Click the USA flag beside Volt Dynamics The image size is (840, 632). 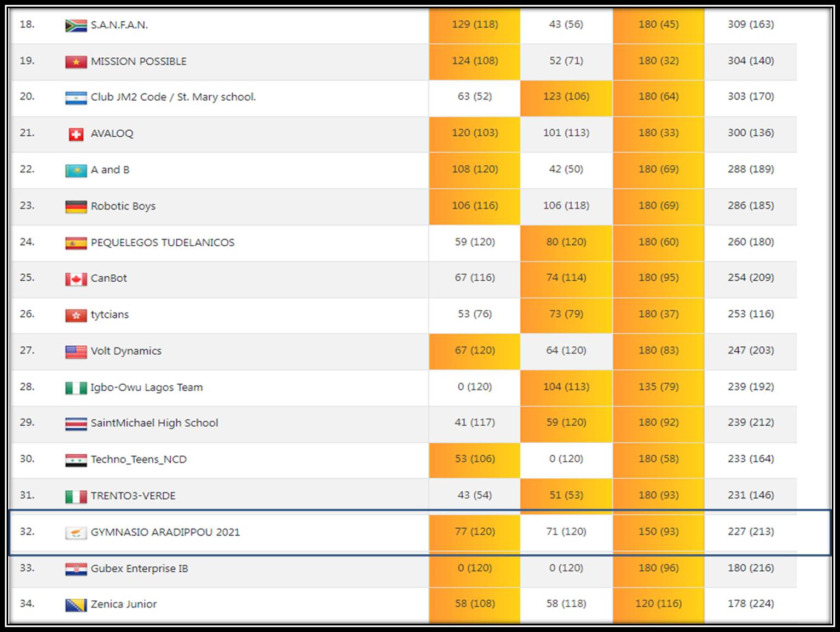coord(76,352)
